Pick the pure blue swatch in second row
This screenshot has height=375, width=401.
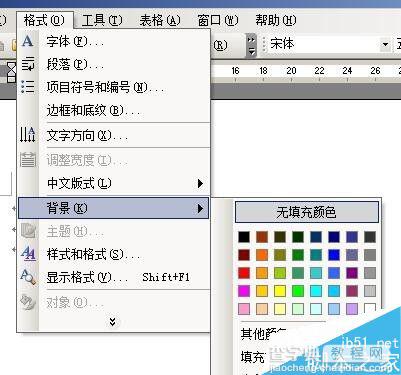334,255
